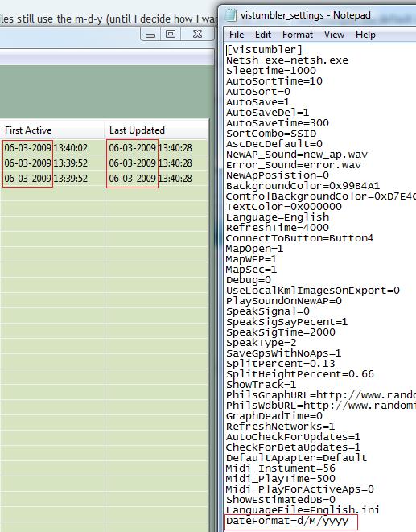Click the Netsh_exe=netsh.exe line
The height and width of the screenshot is (532, 416).
(287, 60)
